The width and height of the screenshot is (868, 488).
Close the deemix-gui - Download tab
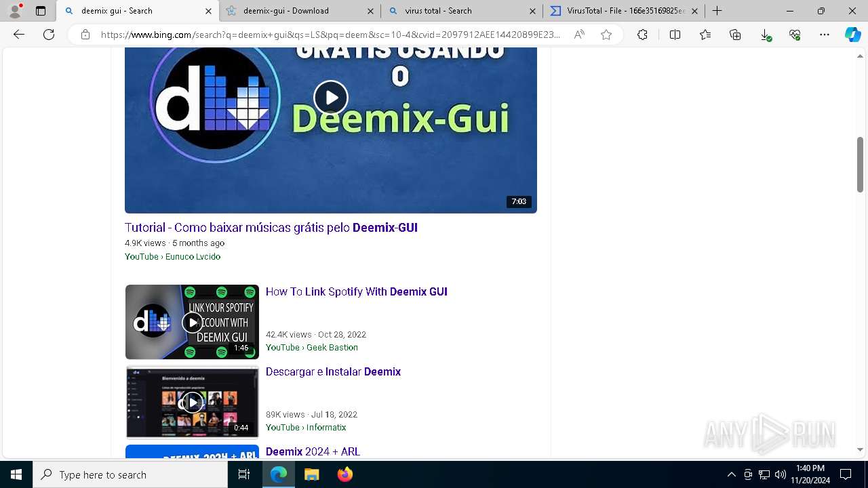370,11
